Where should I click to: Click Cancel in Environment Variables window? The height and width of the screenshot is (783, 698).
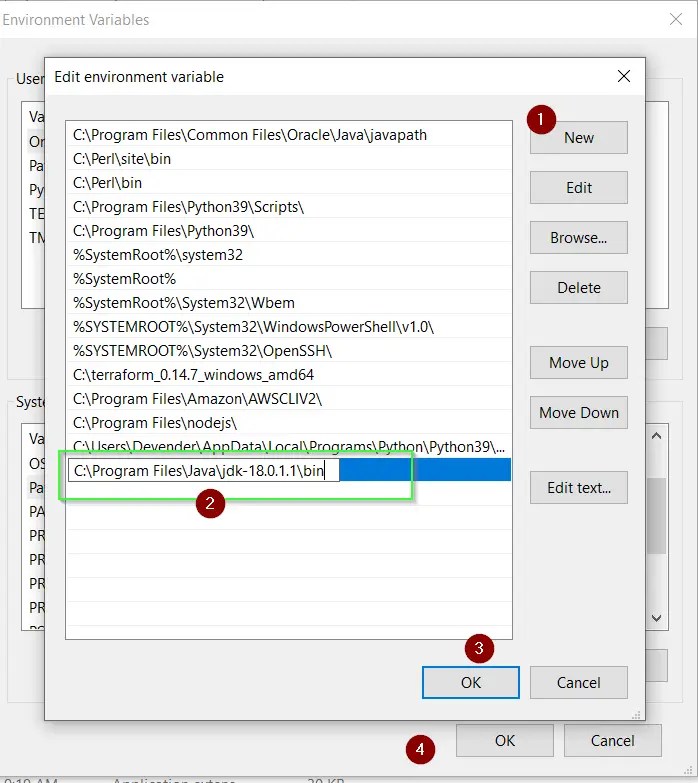point(612,740)
